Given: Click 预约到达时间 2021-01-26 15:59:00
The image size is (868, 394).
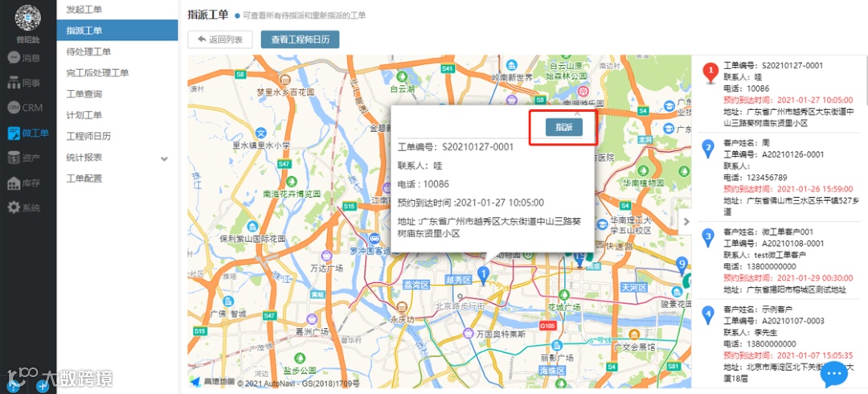Looking at the screenshot, I should pos(788,189).
